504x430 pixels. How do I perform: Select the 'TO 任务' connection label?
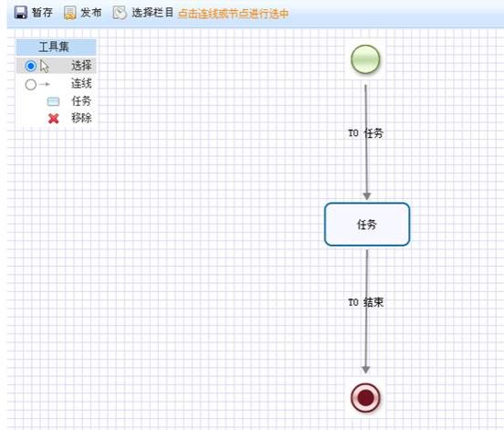(366, 132)
